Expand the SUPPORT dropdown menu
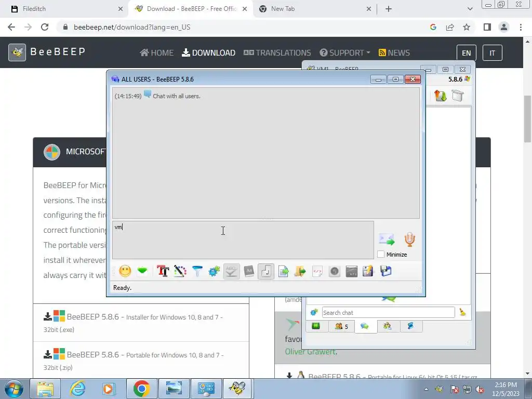Screen dimensions: 532x399 pyautogui.click(x=345, y=52)
